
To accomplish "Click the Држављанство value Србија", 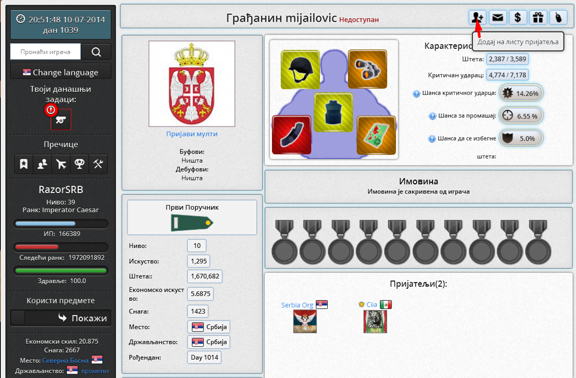I will tap(209, 342).
